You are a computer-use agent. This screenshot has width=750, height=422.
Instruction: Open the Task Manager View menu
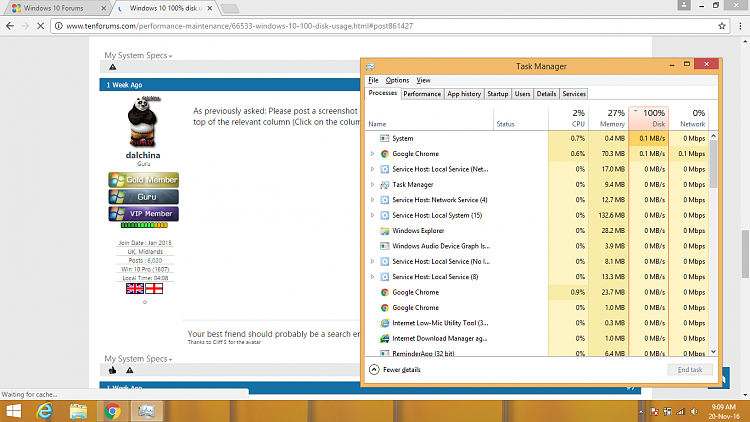pos(423,80)
